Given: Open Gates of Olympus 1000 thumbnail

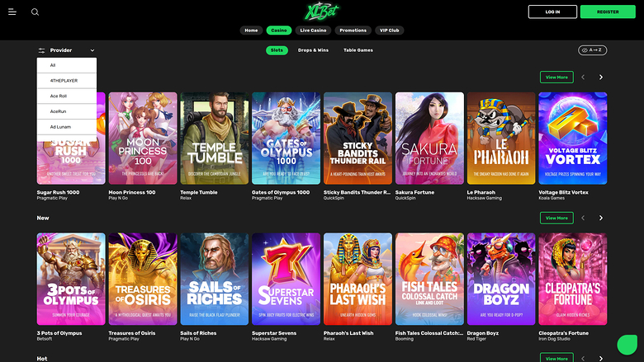Looking at the screenshot, I should tap(286, 139).
